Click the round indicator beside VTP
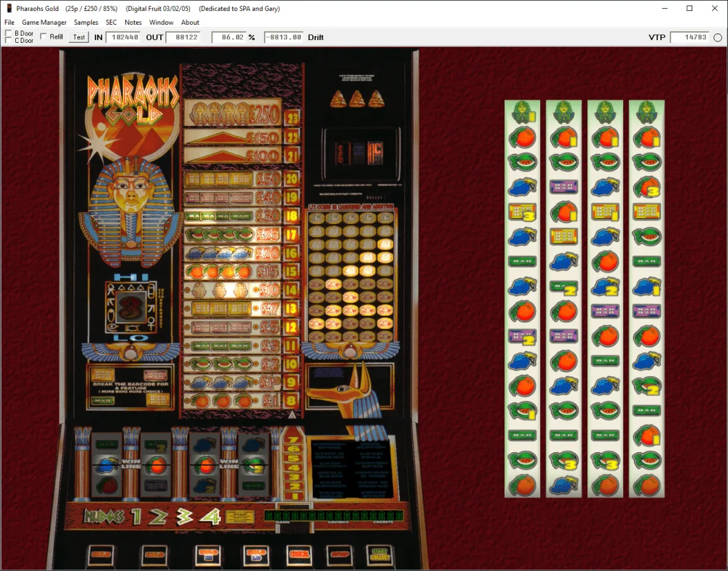 coord(718,38)
